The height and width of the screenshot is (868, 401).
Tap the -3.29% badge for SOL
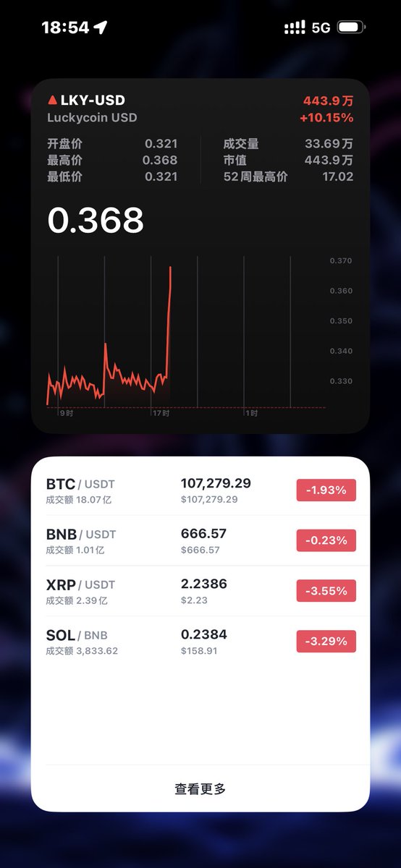click(326, 641)
